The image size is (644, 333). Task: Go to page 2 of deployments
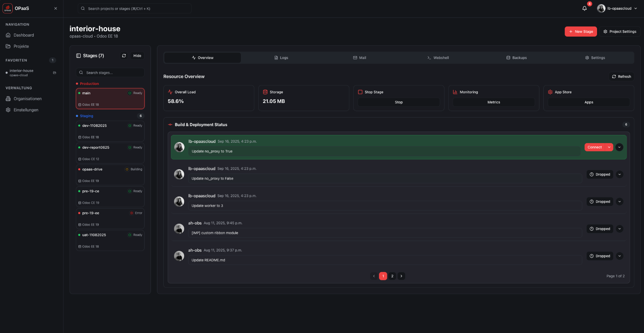tap(392, 276)
